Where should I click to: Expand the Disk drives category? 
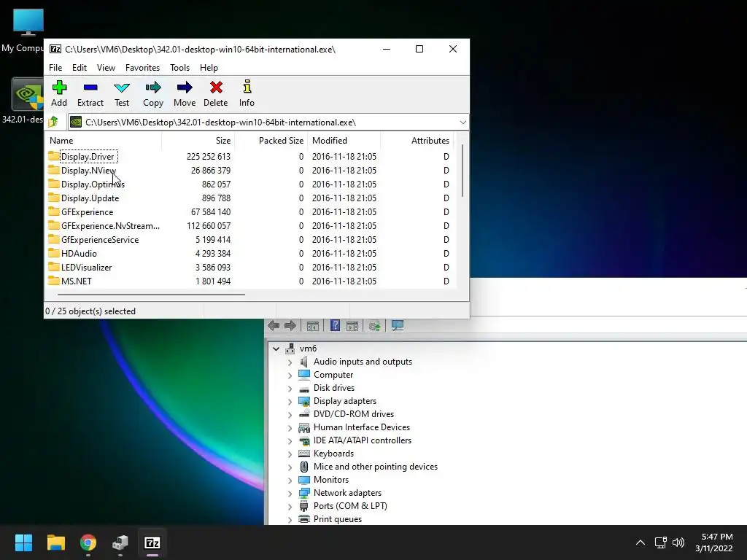(x=290, y=389)
